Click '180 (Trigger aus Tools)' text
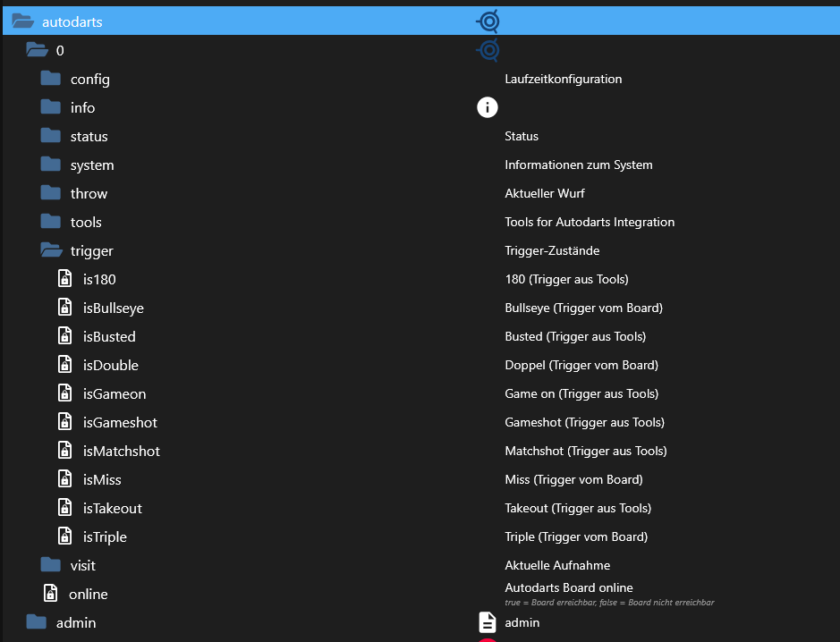Image resolution: width=840 pixels, height=642 pixels. [567, 279]
